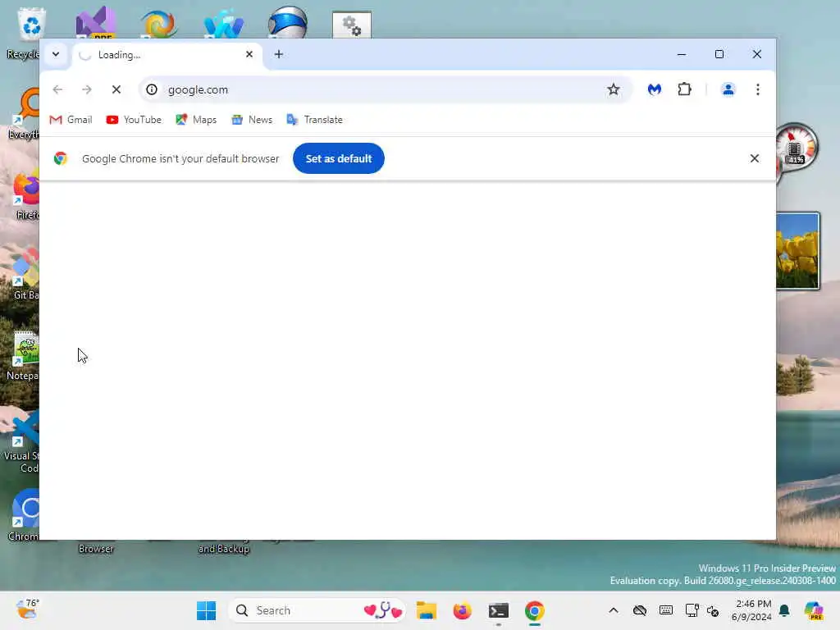
Task: Open the Malwarebytes extension icon
Action: pyautogui.click(x=654, y=89)
